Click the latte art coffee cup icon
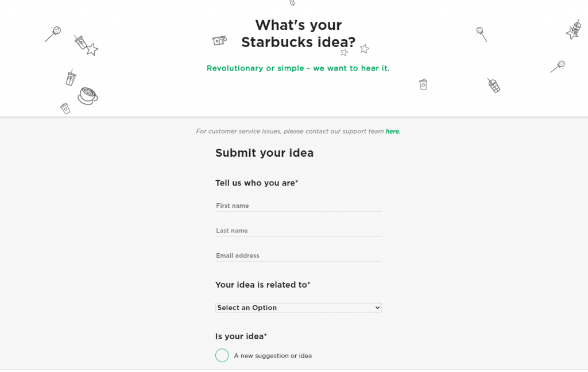The image size is (588, 372). [x=87, y=95]
